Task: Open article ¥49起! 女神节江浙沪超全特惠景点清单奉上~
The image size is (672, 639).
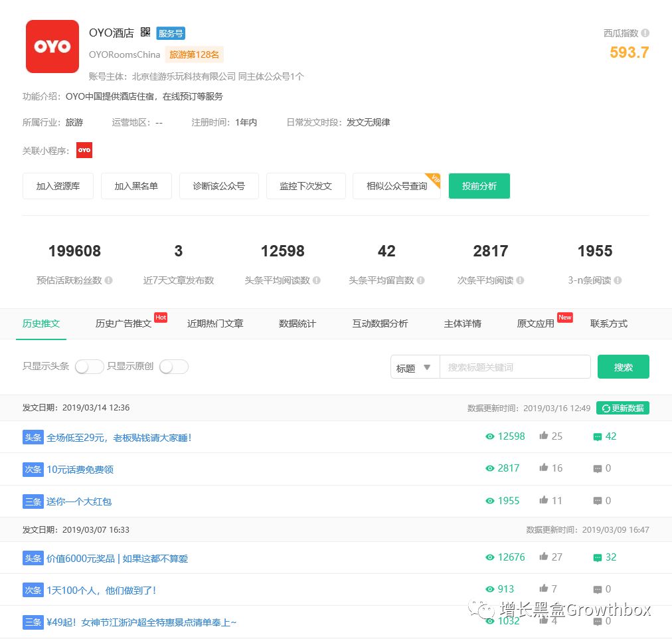Action: 141,622
